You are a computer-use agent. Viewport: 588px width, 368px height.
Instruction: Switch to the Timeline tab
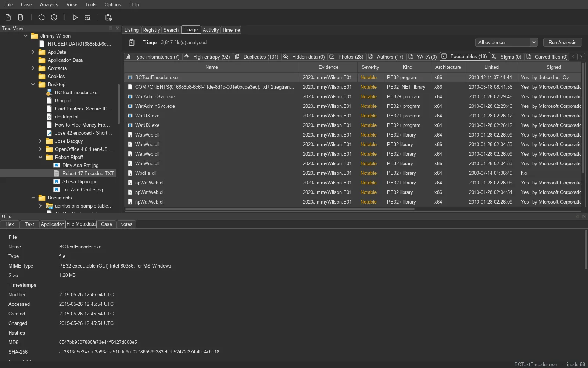(231, 30)
